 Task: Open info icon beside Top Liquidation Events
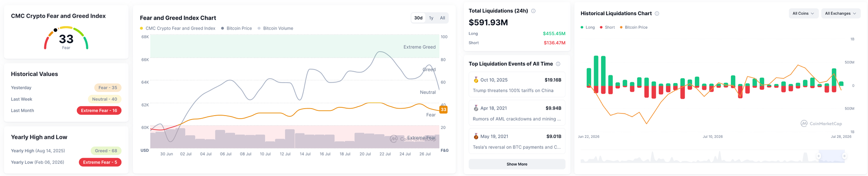point(558,64)
